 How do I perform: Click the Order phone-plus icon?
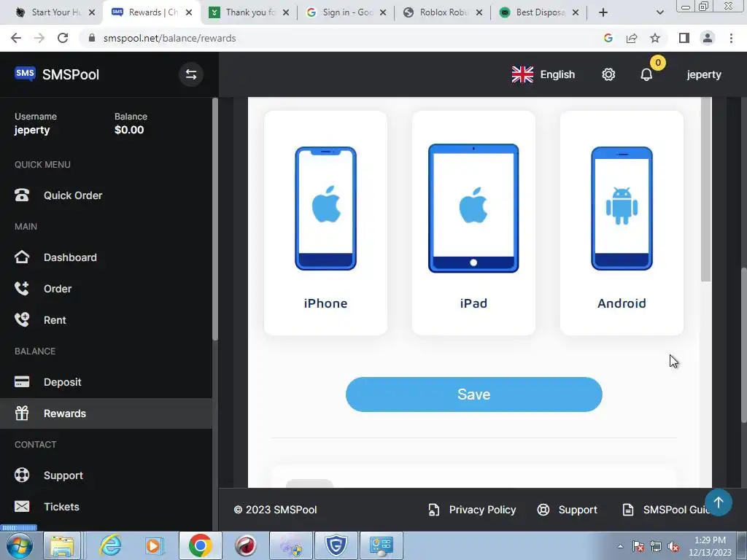22,289
